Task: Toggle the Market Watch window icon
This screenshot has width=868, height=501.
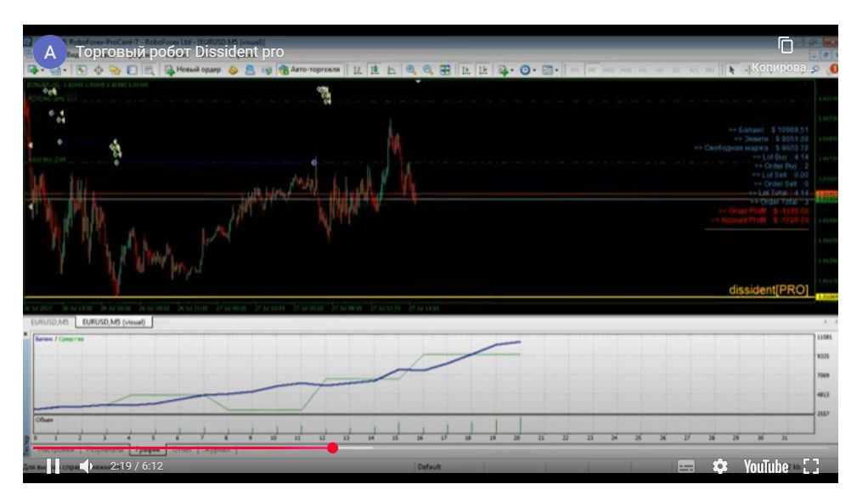Action: (x=82, y=70)
